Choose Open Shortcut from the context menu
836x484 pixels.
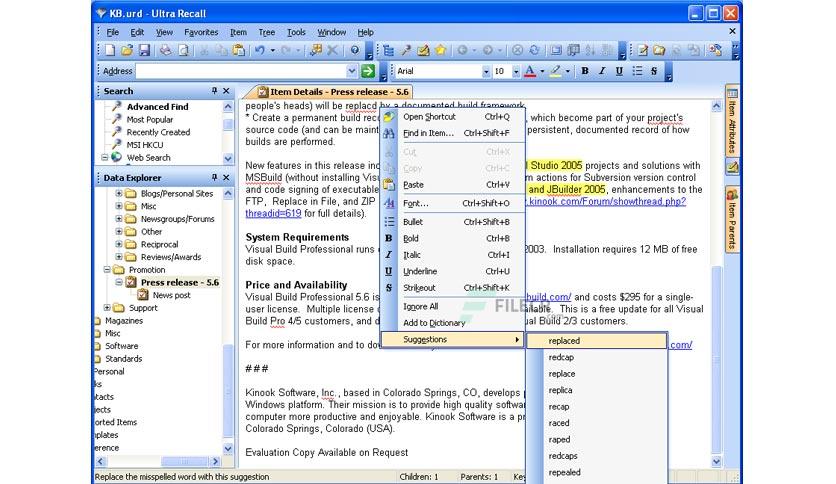(454, 117)
